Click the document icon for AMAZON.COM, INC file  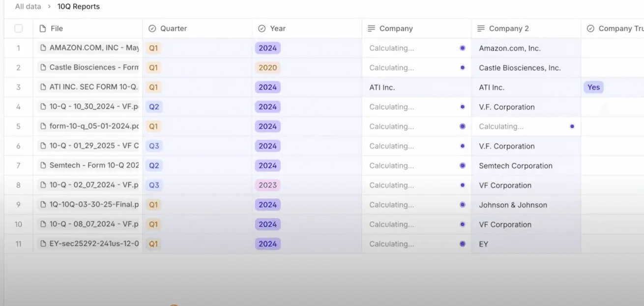coord(43,48)
